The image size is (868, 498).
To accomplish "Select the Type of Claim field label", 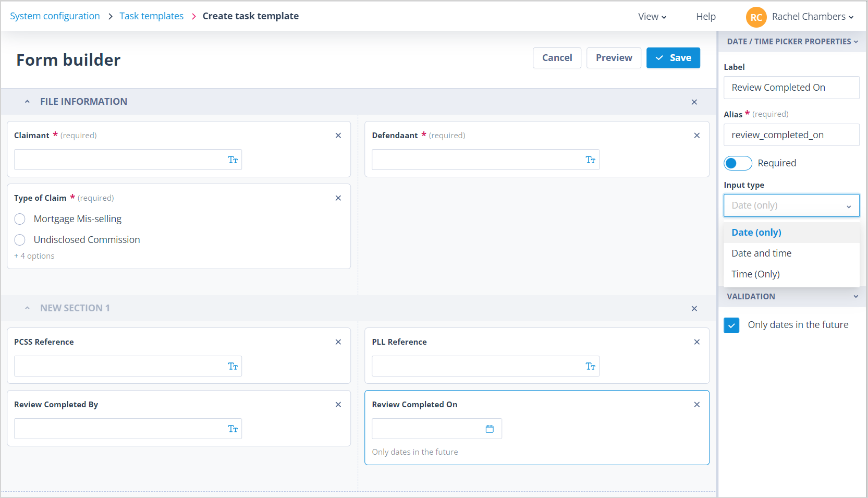I will pyautogui.click(x=40, y=198).
